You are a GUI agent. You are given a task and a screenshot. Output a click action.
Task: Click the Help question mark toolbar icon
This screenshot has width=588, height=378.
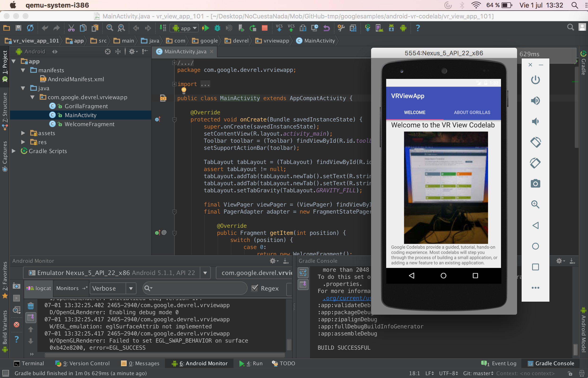pos(418,28)
